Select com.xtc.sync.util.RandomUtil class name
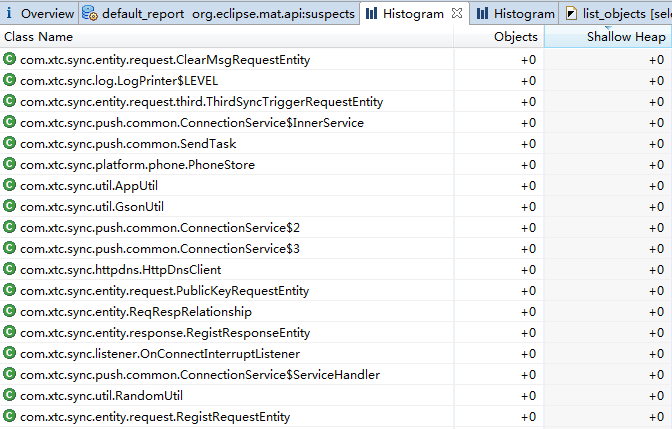672x429 pixels. [102, 396]
